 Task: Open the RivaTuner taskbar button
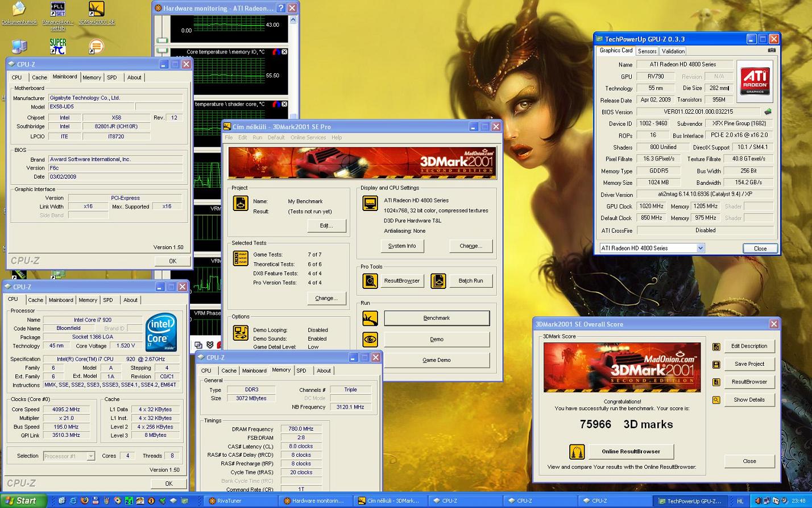click(x=241, y=501)
